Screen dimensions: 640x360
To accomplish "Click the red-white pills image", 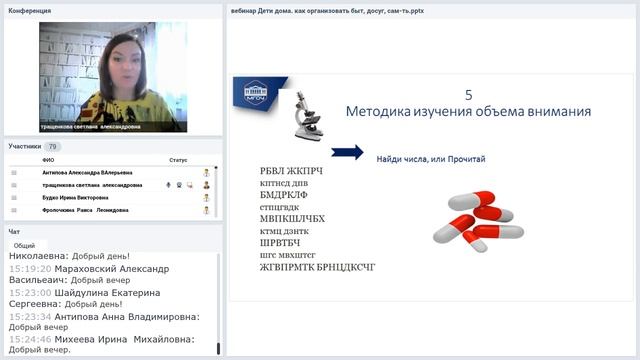I will [478, 222].
